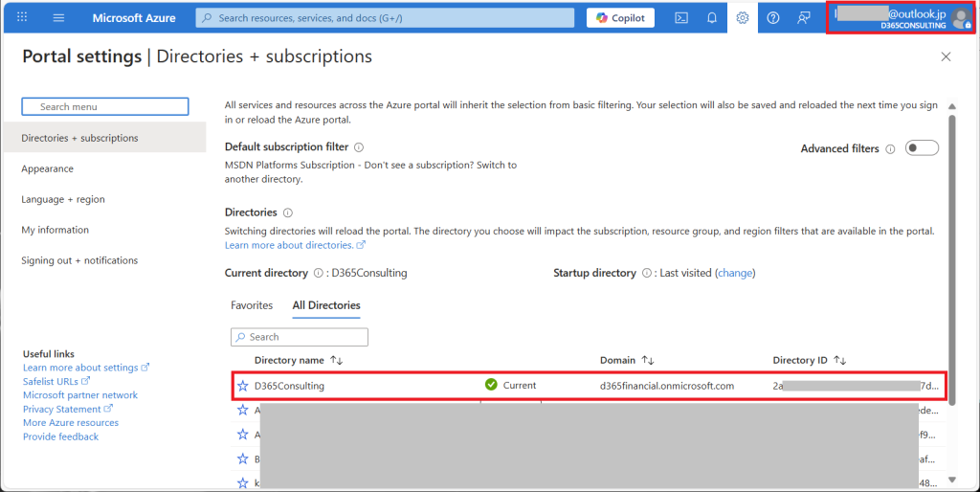Open Appearance settings in sidebar
The image size is (980, 492).
tap(48, 168)
